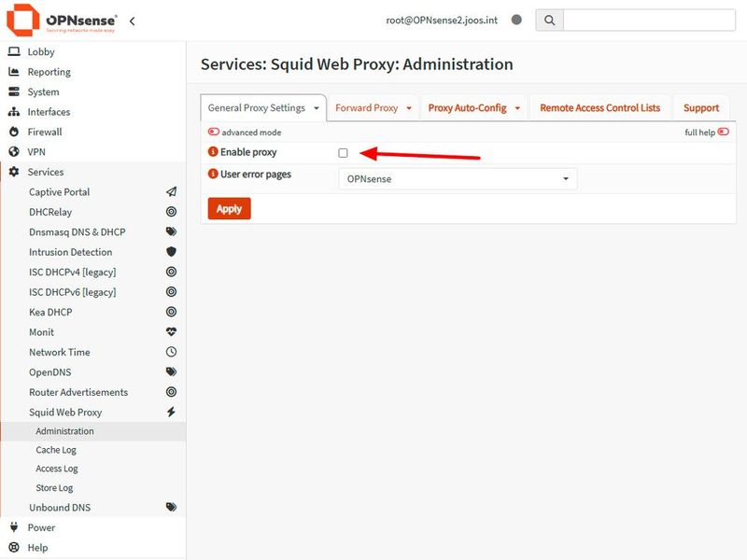747x560 pixels.
Task: Open Router Advertisements menu entry
Action: click(x=78, y=392)
